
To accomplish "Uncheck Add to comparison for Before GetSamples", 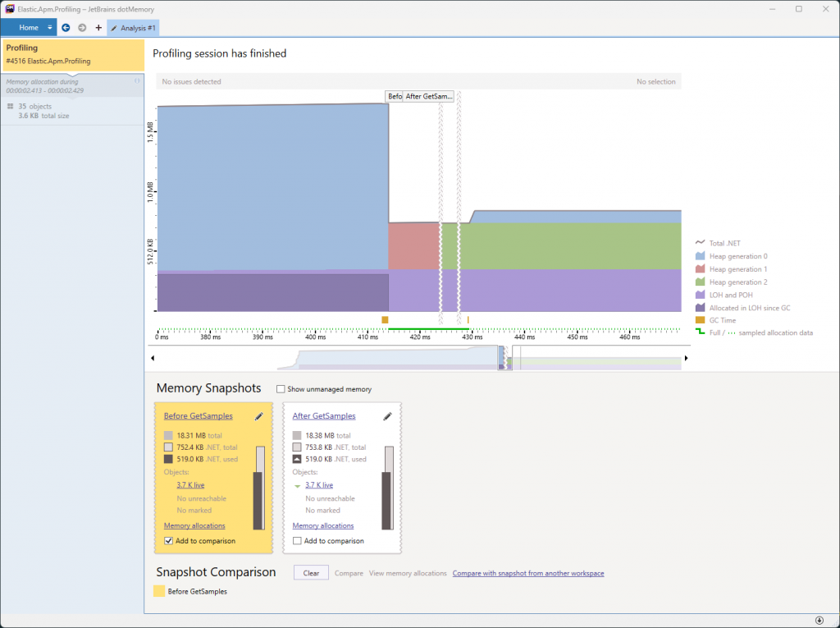I will [x=169, y=541].
